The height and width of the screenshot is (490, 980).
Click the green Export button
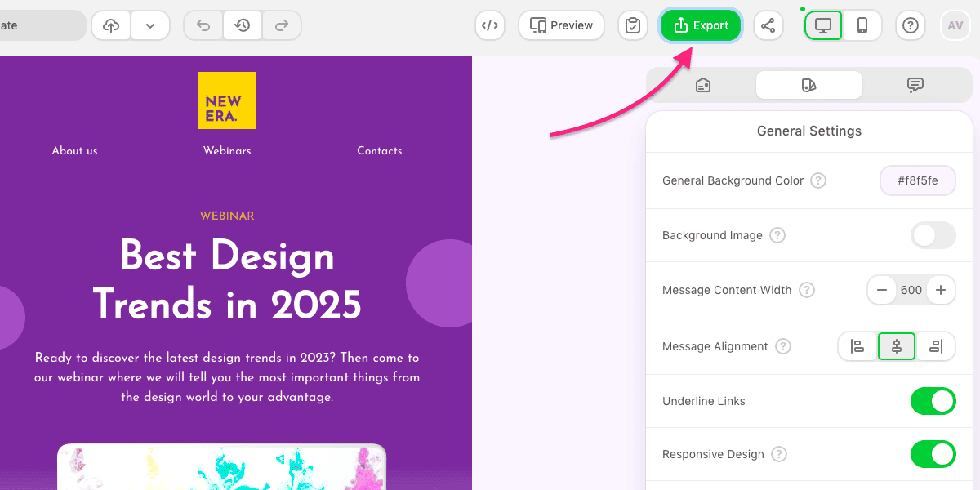click(701, 25)
